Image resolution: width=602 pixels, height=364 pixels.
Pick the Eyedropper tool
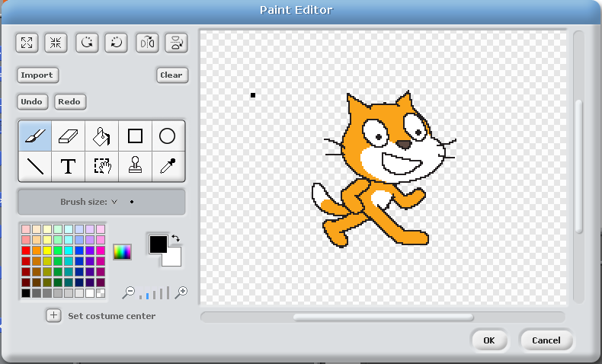pyautogui.click(x=168, y=166)
